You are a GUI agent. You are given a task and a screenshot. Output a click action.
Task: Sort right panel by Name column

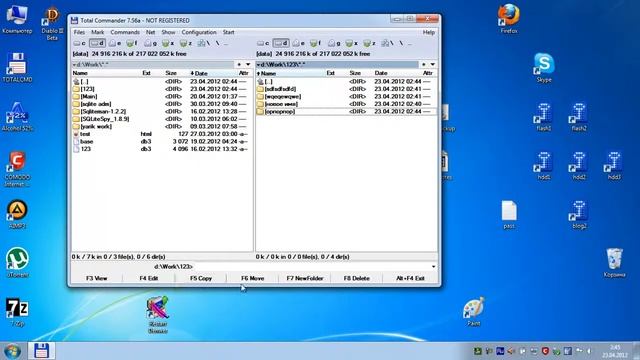coord(290,73)
